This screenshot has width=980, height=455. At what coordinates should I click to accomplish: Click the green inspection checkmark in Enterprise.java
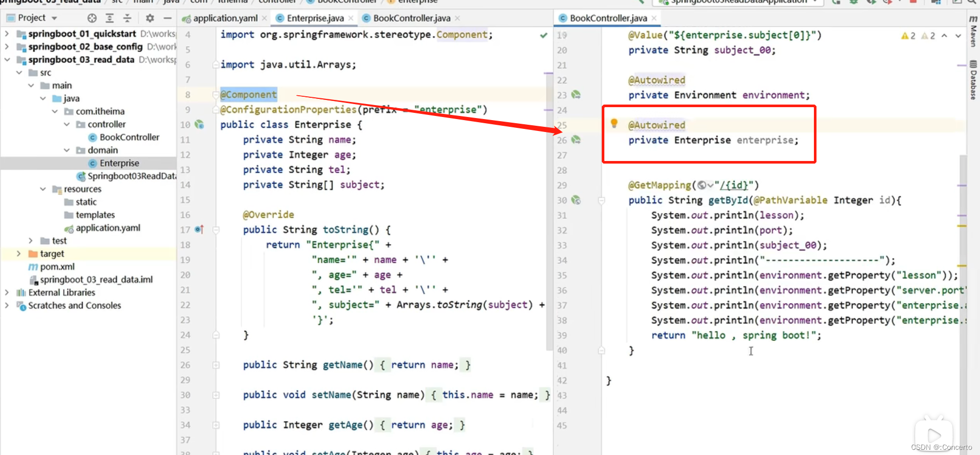coord(543,35)
